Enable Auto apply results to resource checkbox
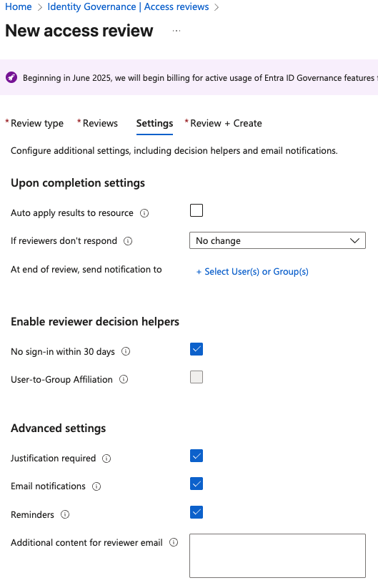Image resolution: width=378 pixels, height=588 pixels. (197, 210)
